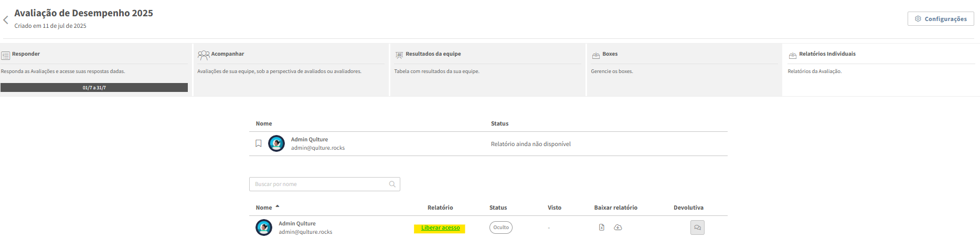Click the Relatório column header

440,208
